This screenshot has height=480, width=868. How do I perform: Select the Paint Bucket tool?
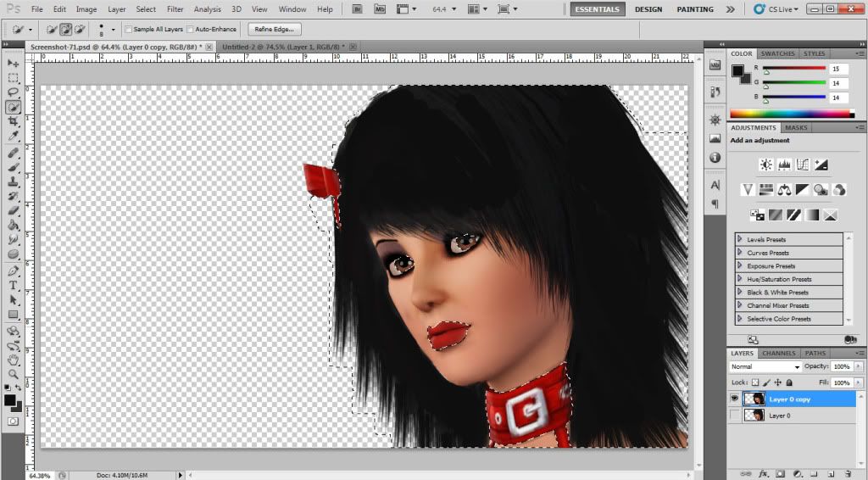click(13, 226)
